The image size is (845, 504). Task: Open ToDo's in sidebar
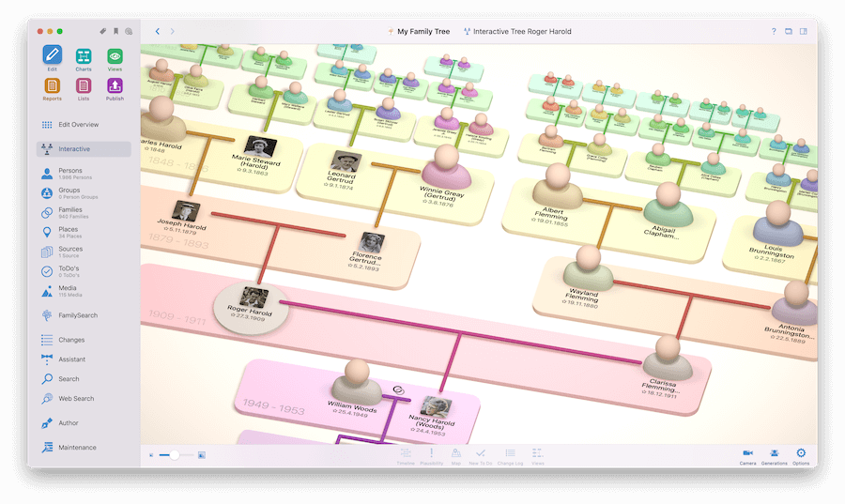(x=84, y=271)
